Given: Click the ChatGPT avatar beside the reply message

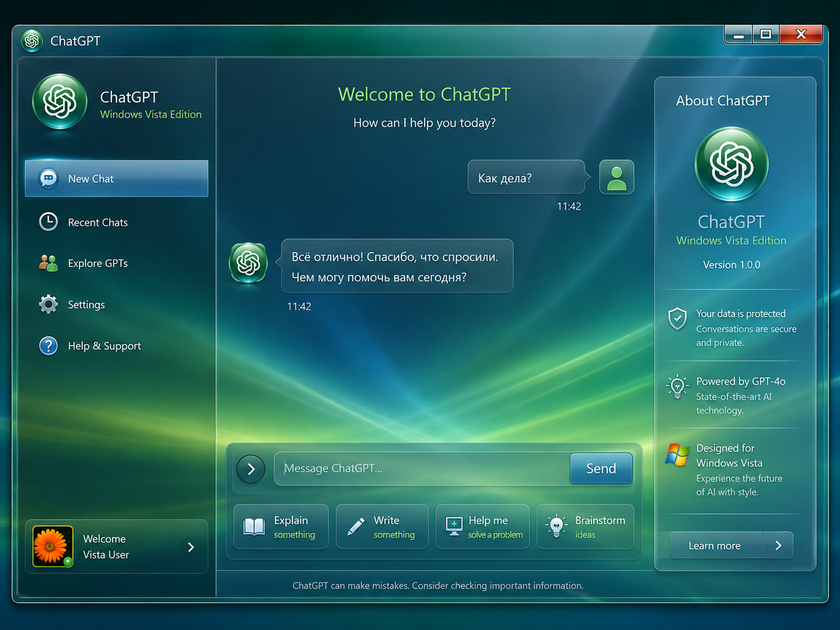Looking at the screenshot, I should point(248,263).
